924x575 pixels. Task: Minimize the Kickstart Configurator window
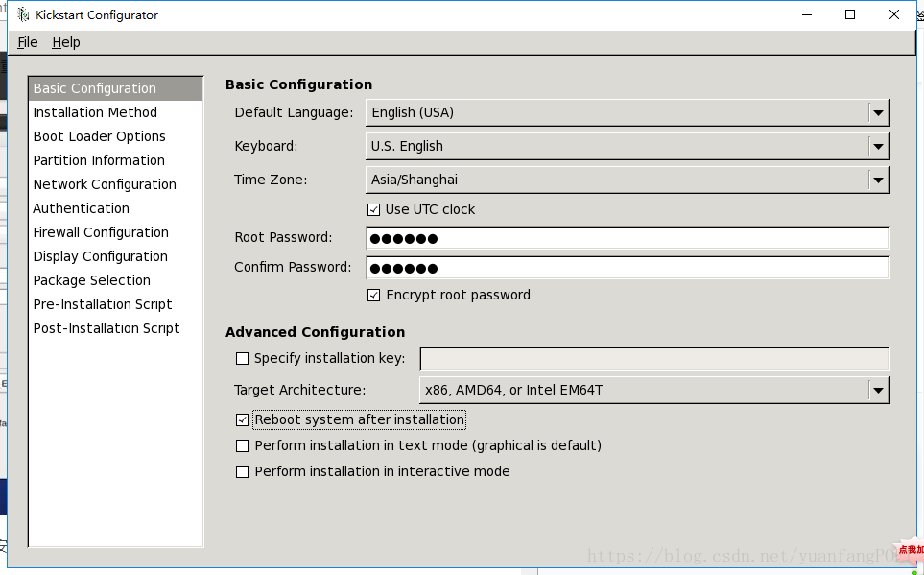click(x=807, y=14)
